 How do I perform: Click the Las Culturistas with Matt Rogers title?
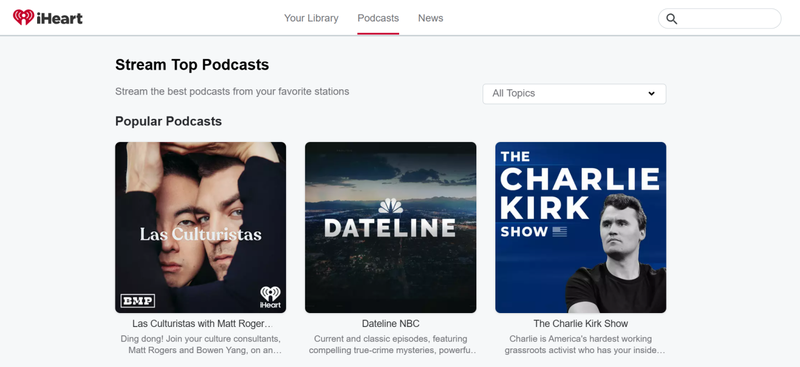pos(202,324)
